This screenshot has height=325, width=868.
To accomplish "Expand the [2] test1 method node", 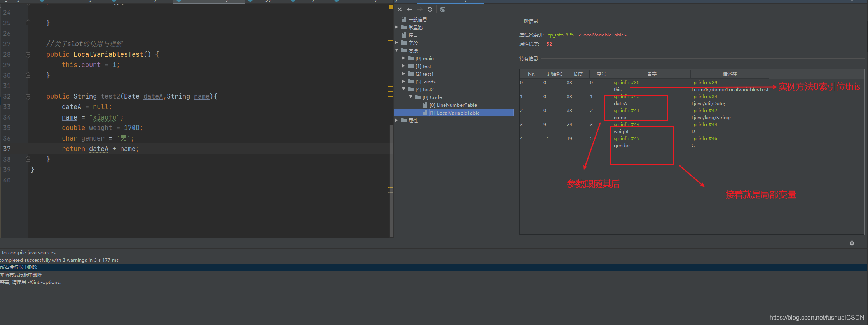I will (403, 74).
